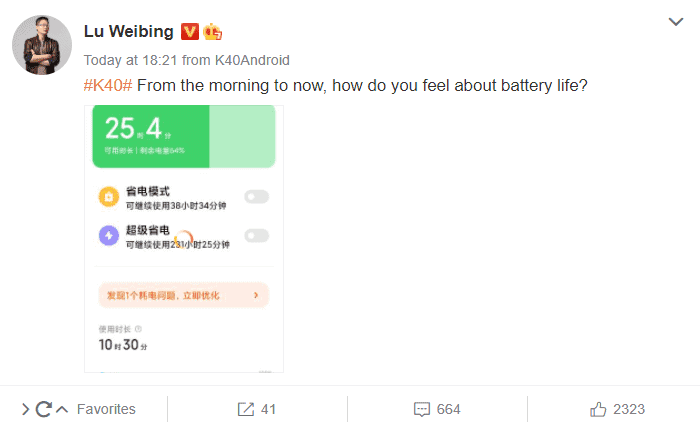
Task: Expand the right chevron at bottom left
Action: point(26,409)
